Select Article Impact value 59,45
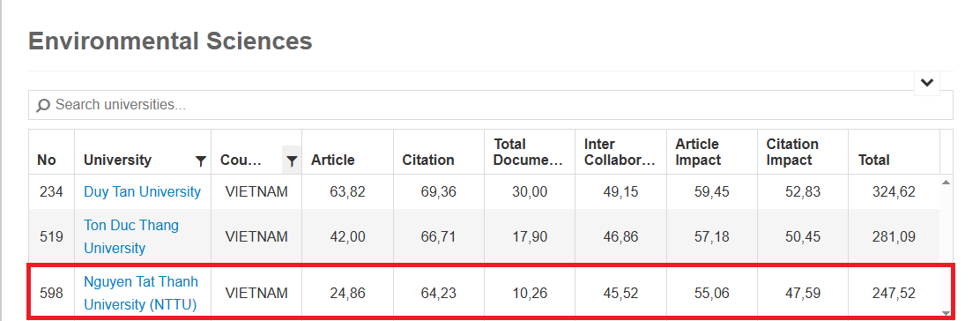The width and height of the screenshot is (980, 321). point(711,191)
